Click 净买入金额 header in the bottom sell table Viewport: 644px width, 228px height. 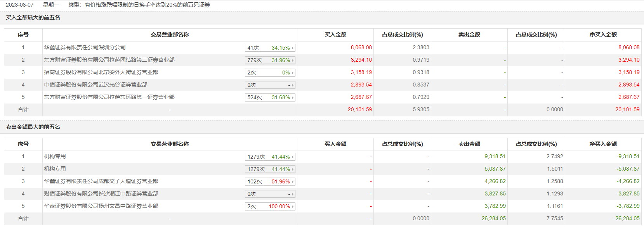click(x=603, y=144)
